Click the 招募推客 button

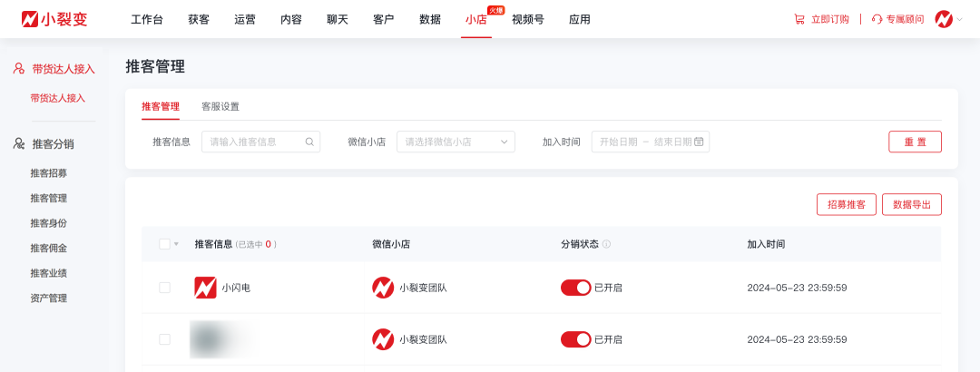(x=846, y=204)
